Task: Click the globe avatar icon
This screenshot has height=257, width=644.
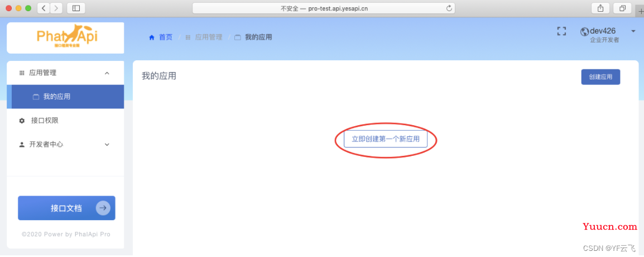Action: (584, 32)
